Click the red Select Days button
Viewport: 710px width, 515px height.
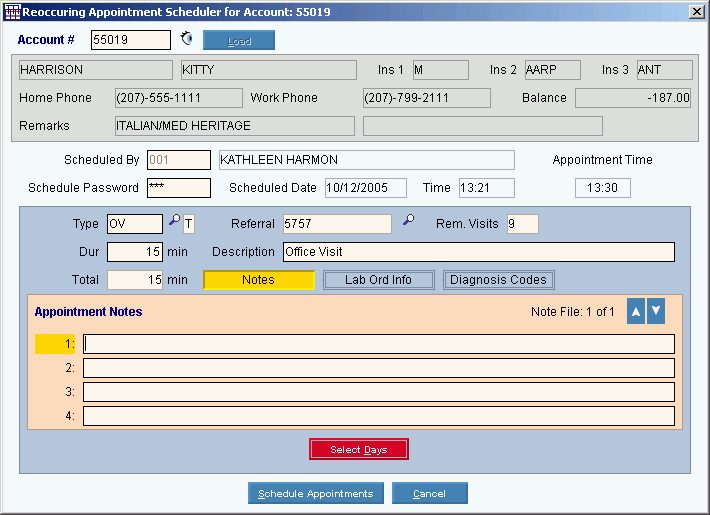359,449
